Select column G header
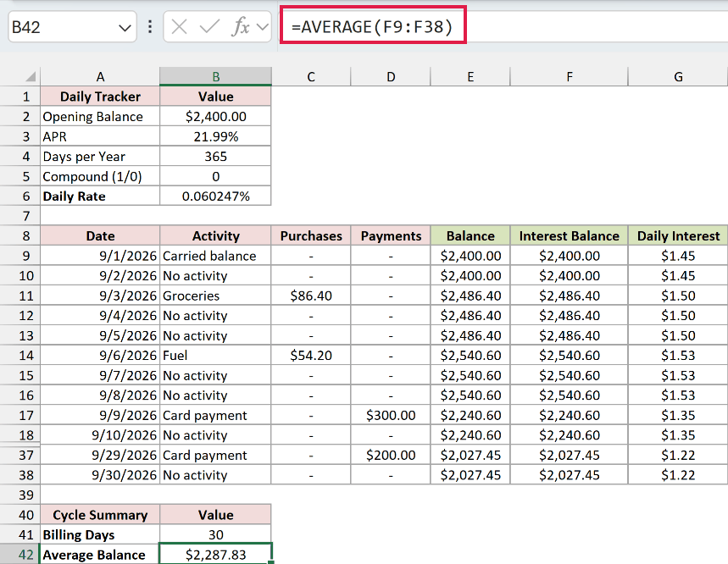 coord(678,76)
